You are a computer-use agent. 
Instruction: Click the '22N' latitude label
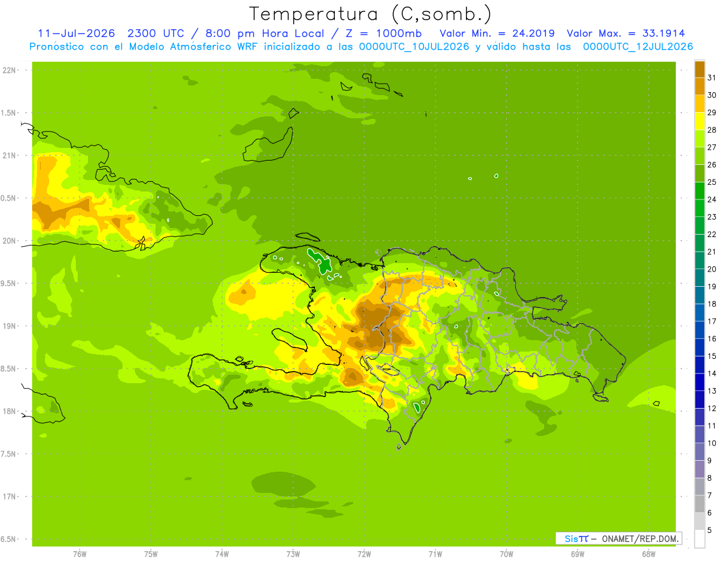pos(10,70)
